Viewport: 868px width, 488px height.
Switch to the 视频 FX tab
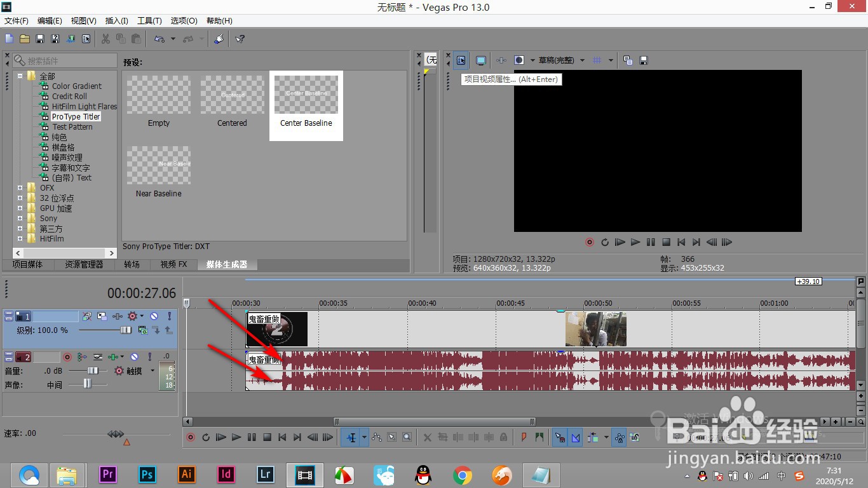click(173, 264)
